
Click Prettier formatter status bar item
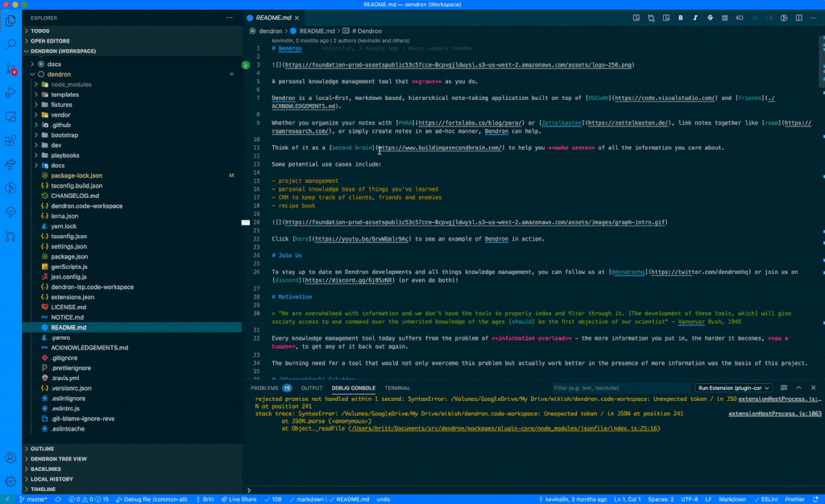(x=794, y=499)
